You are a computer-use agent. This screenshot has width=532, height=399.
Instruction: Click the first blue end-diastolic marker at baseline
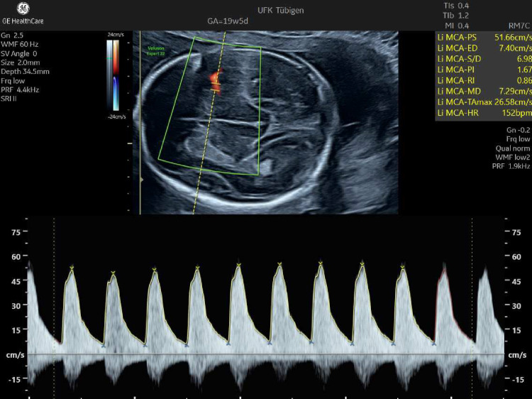[103, 346]
